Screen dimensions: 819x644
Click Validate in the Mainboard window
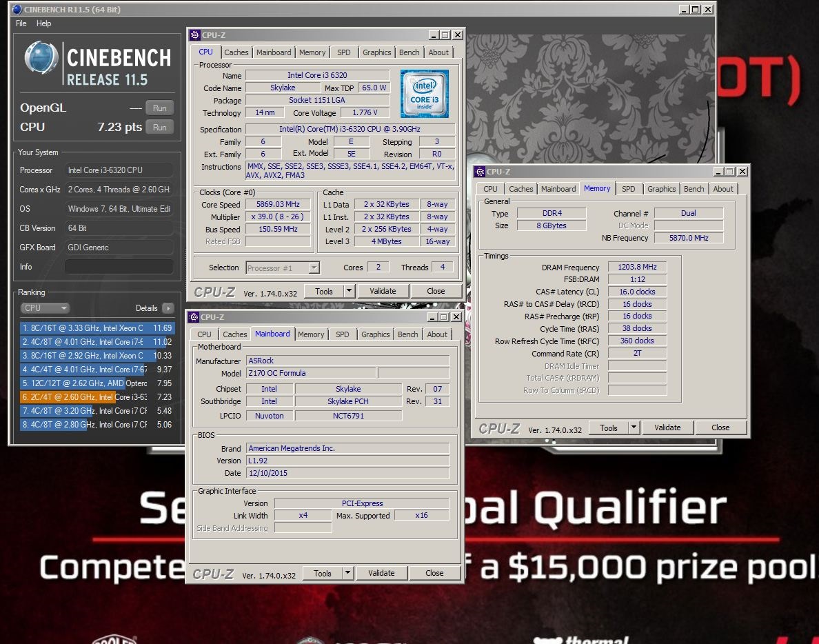tap(381, 573)
